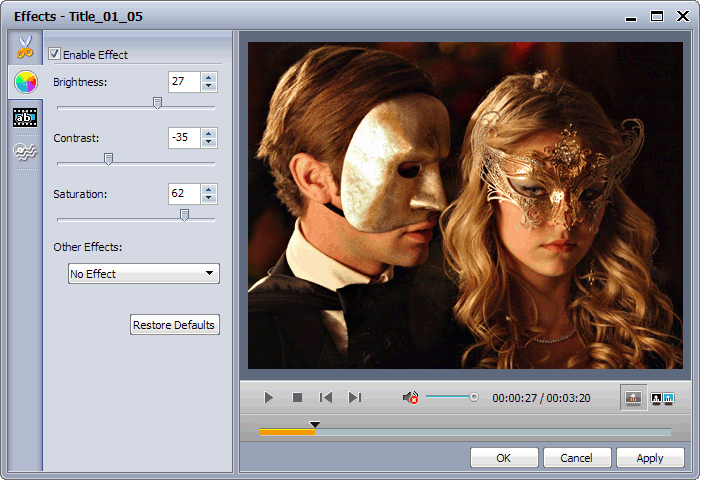Image resolution: width=701 pixels, height=481 pixels.
Task: Expand the Other Effects dropdown
Action: click(144, 273)
